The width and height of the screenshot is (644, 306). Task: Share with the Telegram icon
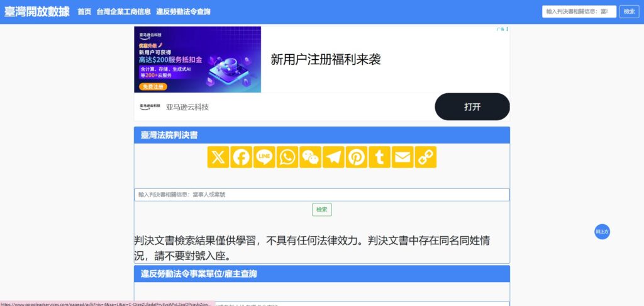pyautogui.click(x=333, y=157)
